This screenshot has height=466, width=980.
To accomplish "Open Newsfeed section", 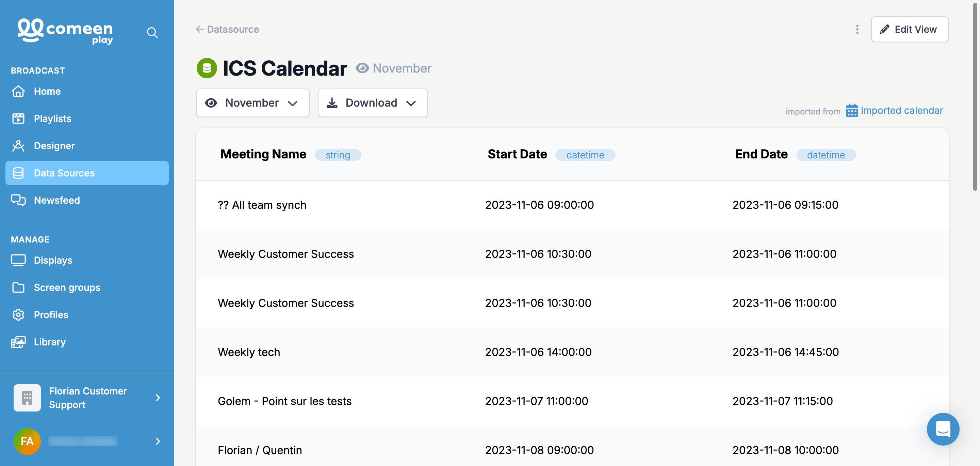I will tap(87, 200).
